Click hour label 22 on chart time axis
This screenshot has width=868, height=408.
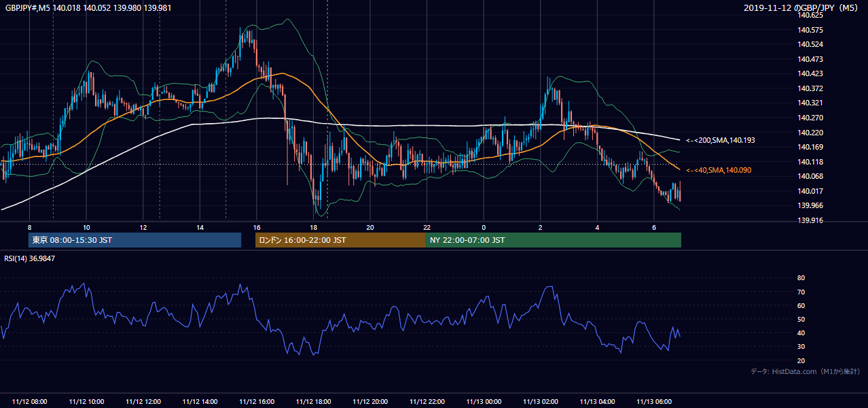tap(427, 227)
